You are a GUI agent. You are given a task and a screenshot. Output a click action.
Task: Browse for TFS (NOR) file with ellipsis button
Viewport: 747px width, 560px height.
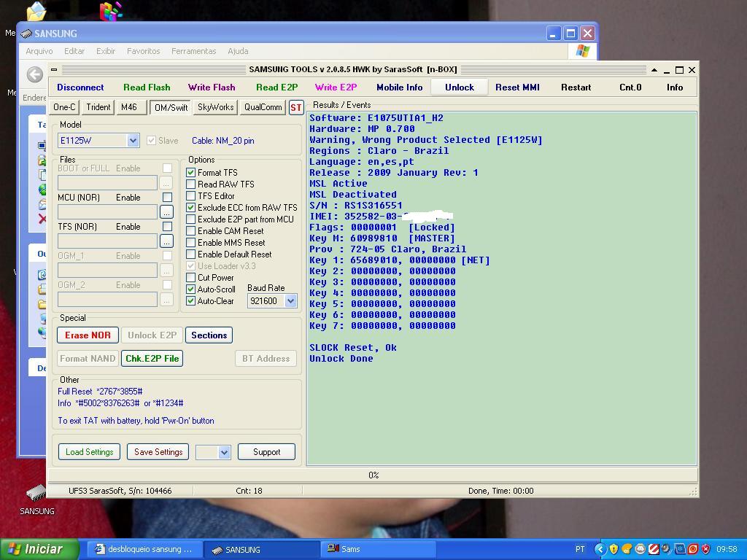coord(166,241)
